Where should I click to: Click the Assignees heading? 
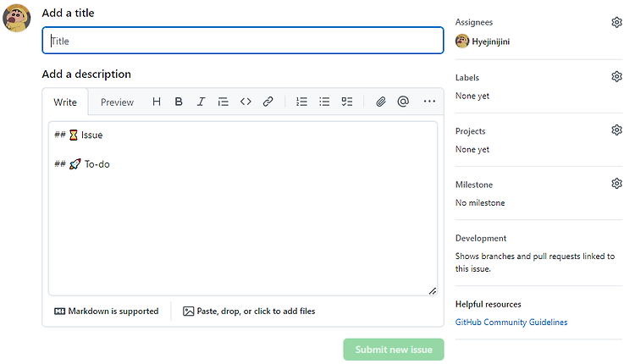474,22
